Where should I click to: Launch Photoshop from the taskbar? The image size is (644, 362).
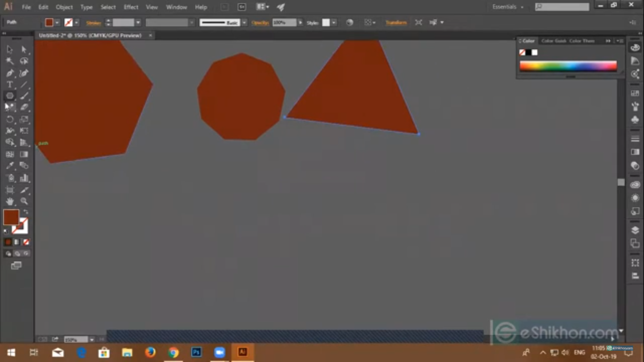pos(196,352)
